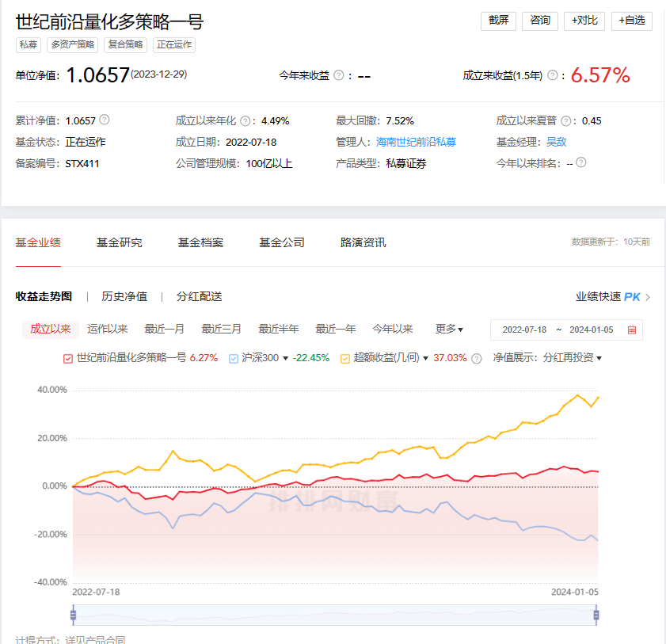666x644 pixels.
Task: Switch to the 路演资讯 tab
Action: [363, 242]
